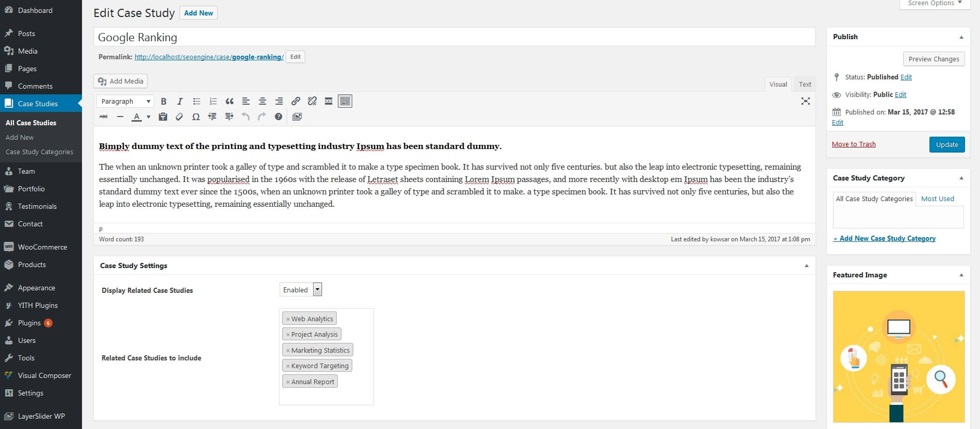Undo the last edit

point(246,117)
